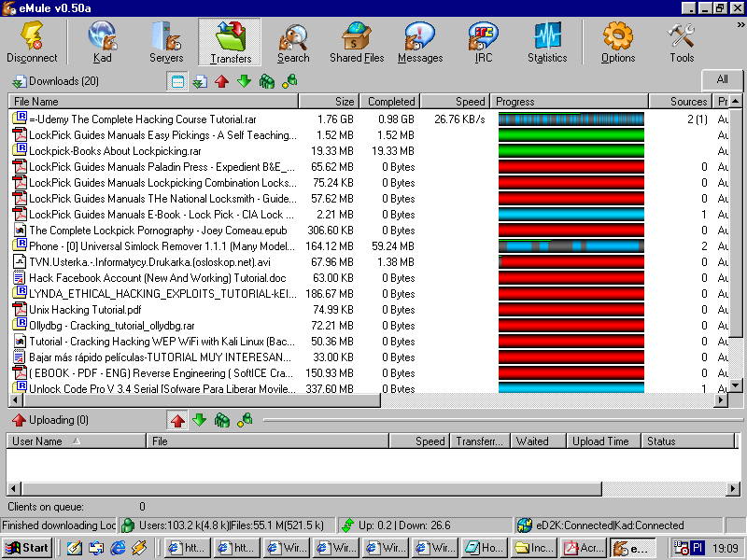Show downloads only view icon
The image size is (747, 560).
tap(200, 81)
